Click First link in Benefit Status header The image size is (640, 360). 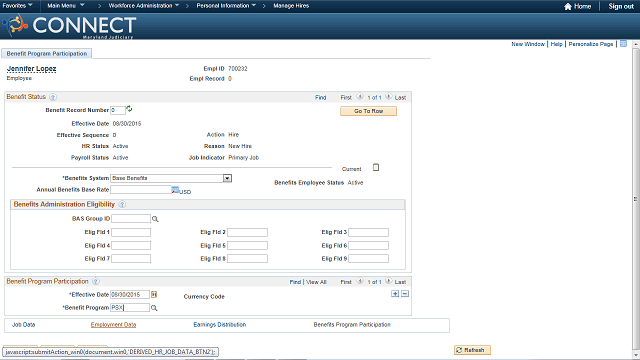click(x=346, y=98)
